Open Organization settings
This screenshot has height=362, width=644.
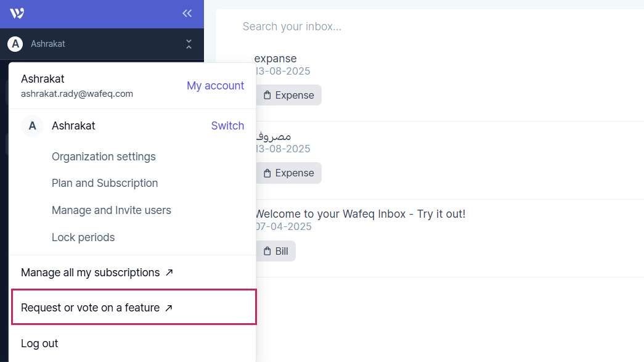(104, 157)
